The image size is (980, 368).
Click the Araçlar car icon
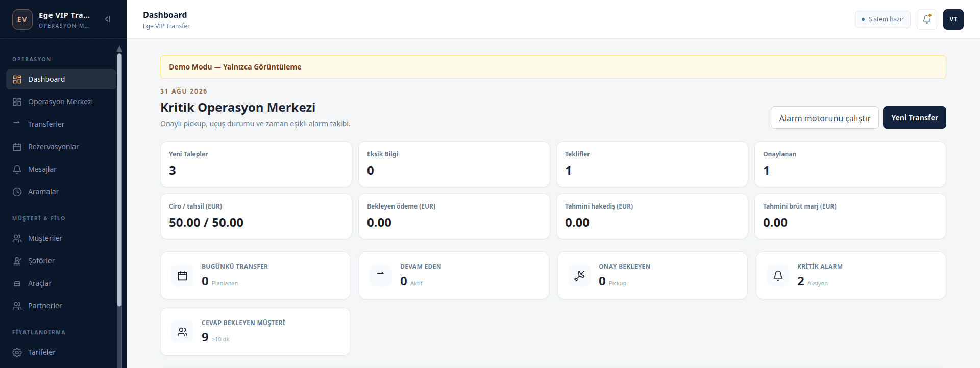(17, 283)
